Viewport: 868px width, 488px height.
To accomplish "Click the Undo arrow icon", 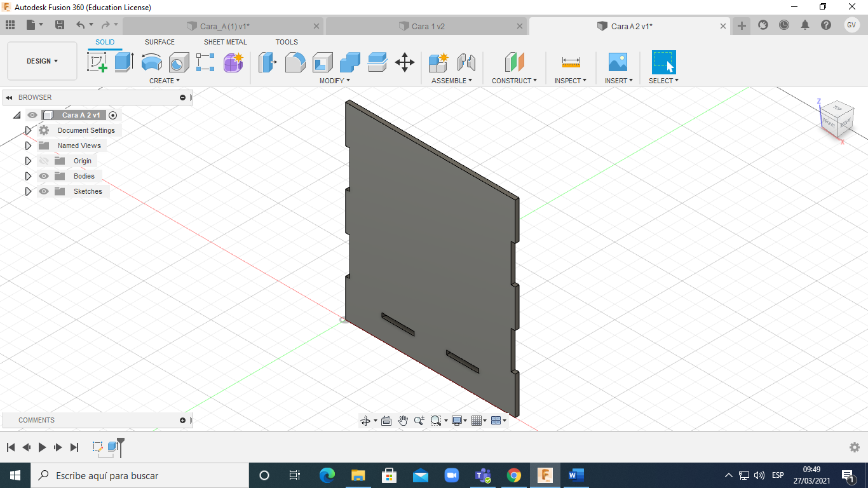I will (x=80, y=25).
